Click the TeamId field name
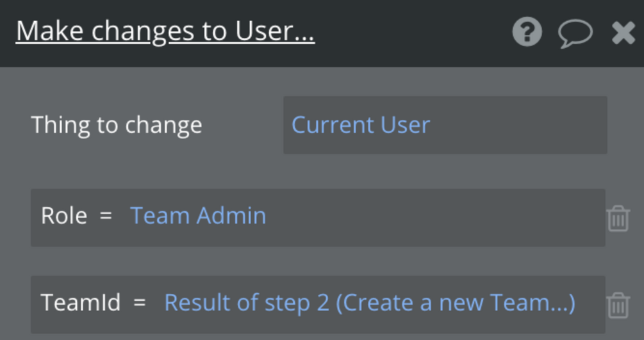 pos(81,303)
